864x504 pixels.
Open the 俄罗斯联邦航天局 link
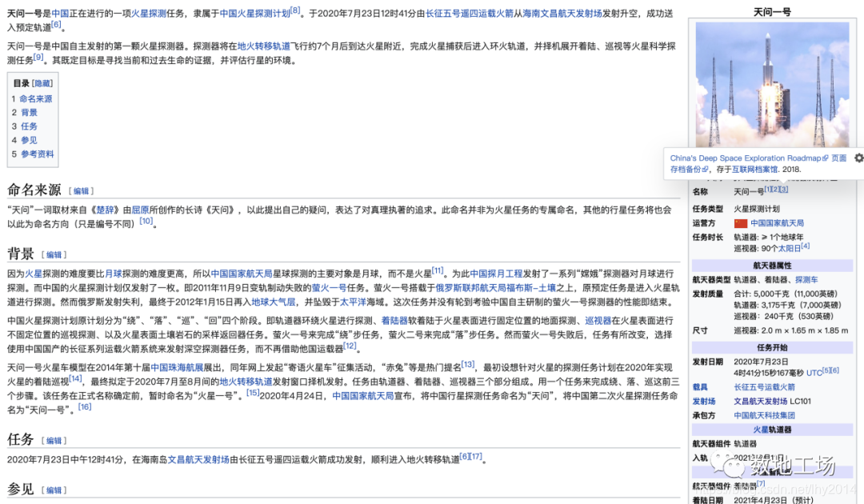pos(470,287)
